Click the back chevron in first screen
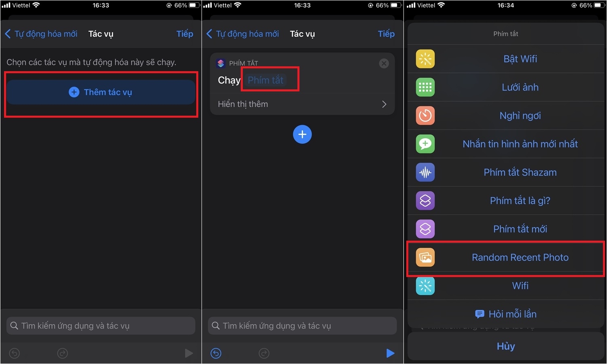The width and height of the screenshot is (607, 364). 8,34
